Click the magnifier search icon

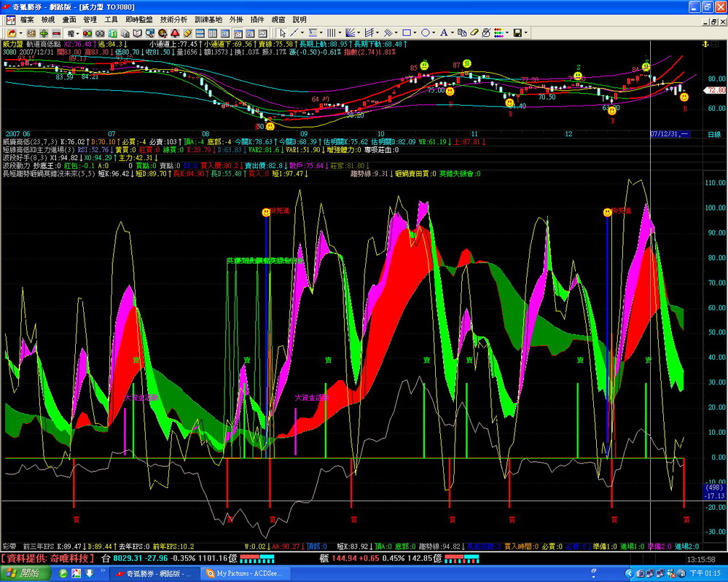(x=149, y=33)
